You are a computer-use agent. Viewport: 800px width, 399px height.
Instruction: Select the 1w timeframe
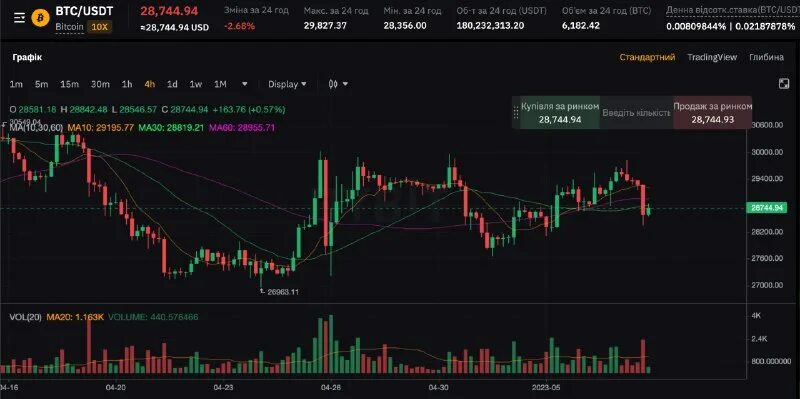pos(195,84)
